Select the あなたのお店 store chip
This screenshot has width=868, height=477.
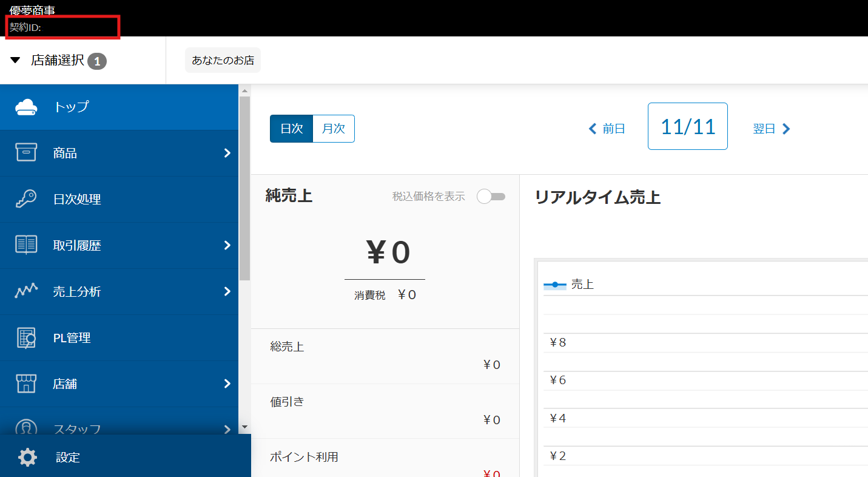click(223, 60)
